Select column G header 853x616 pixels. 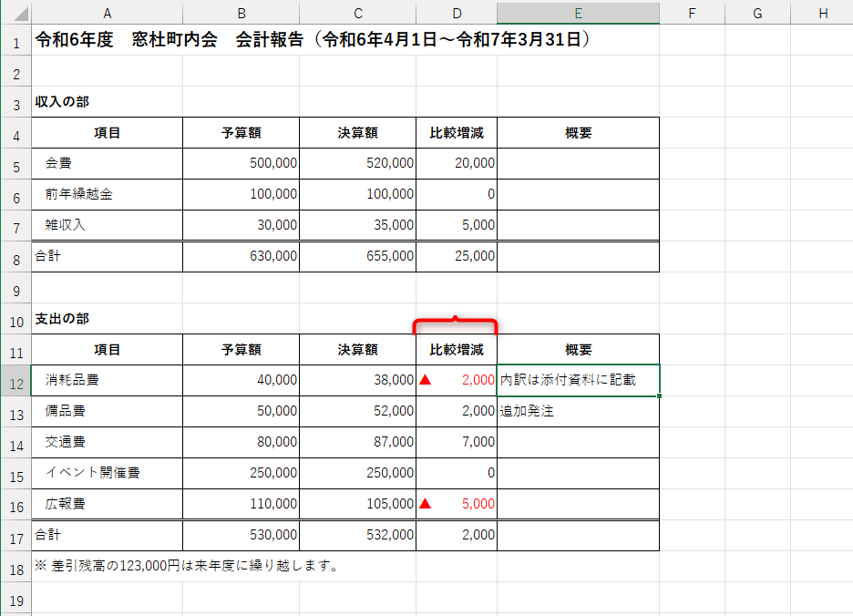tap(757, 13)
